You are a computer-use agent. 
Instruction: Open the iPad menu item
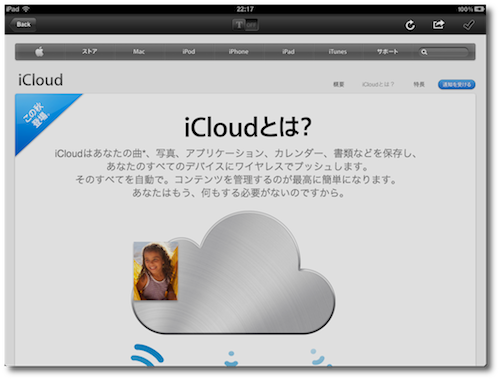pos(288,52)
